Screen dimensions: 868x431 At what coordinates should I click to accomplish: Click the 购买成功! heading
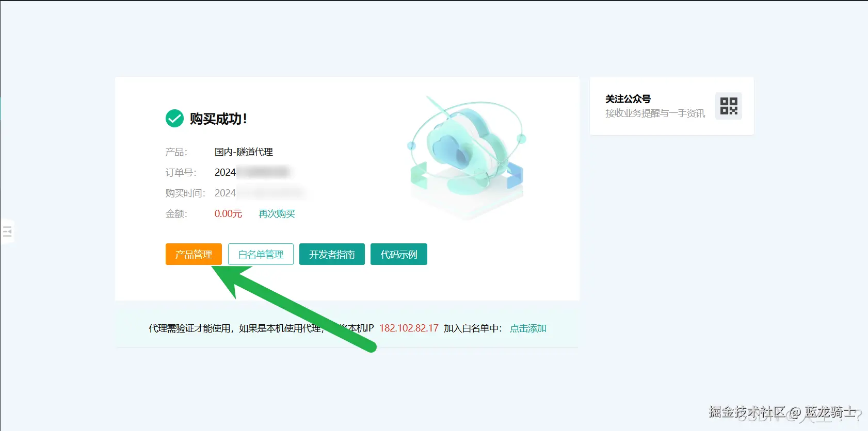219,119
